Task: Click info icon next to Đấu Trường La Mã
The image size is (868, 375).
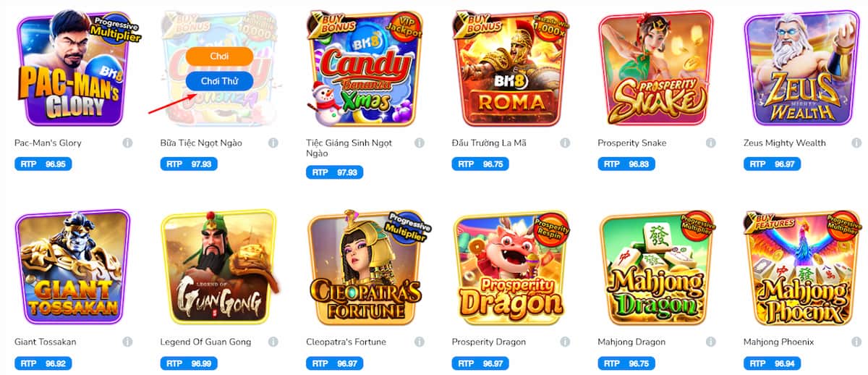Action: coord(565,143)
